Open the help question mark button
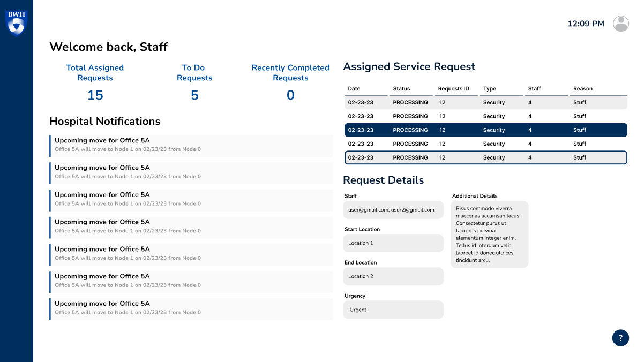Viewport: 644px width, 362px height. (x=620, y=338)
